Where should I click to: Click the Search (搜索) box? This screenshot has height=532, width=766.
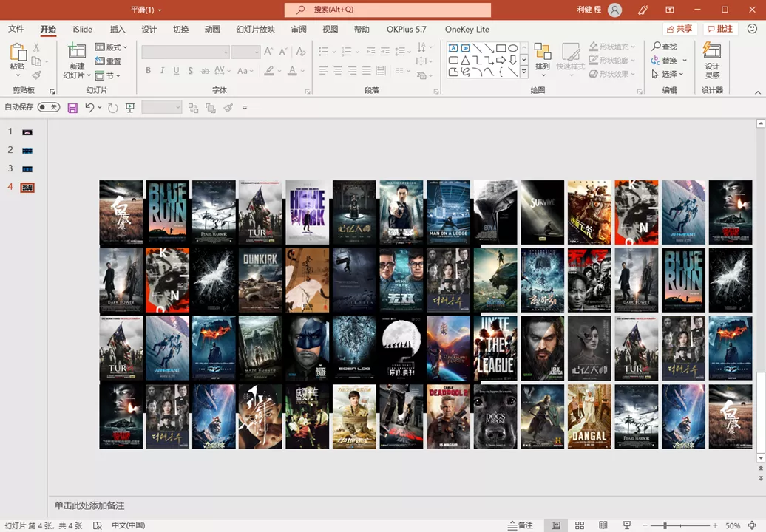388,10
